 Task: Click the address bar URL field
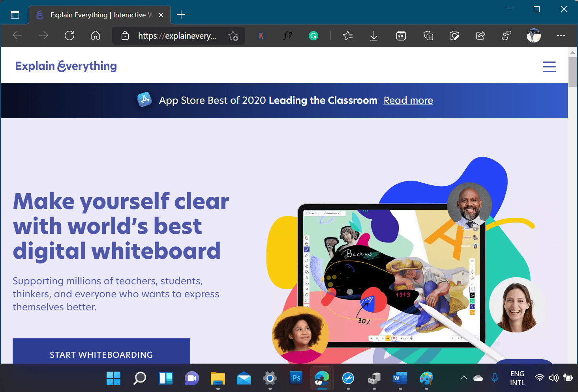177,35
